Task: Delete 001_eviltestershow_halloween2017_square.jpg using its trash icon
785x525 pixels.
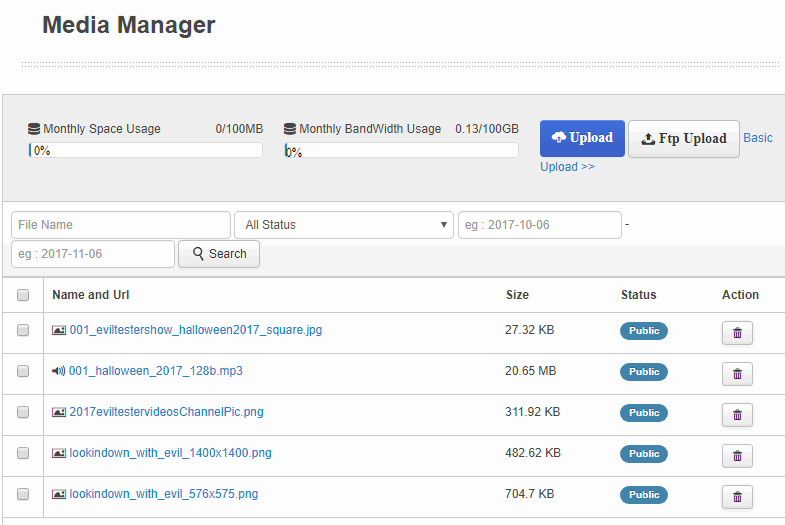Action: click(737, 333)
